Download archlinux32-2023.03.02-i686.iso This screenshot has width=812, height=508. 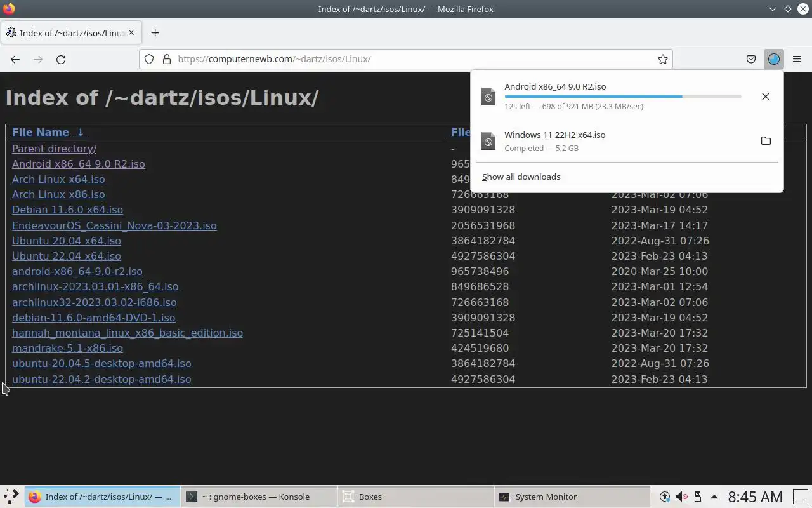(x=94, y=302)
